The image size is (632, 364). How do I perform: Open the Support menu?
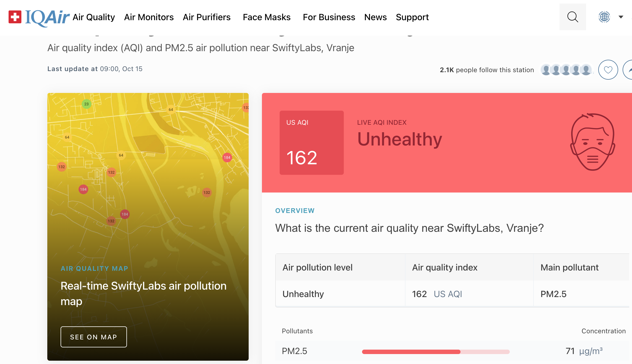(x=412, y=17)
